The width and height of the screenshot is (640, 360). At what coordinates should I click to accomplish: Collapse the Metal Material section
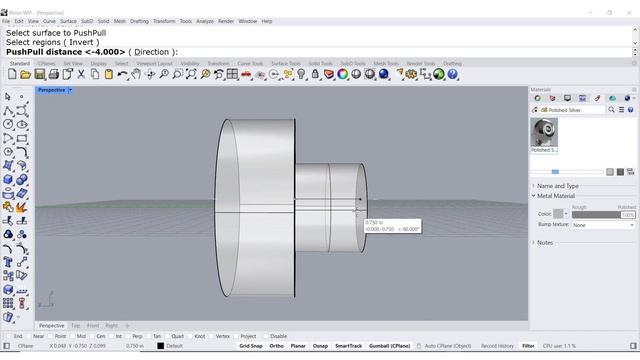[533, 196]
